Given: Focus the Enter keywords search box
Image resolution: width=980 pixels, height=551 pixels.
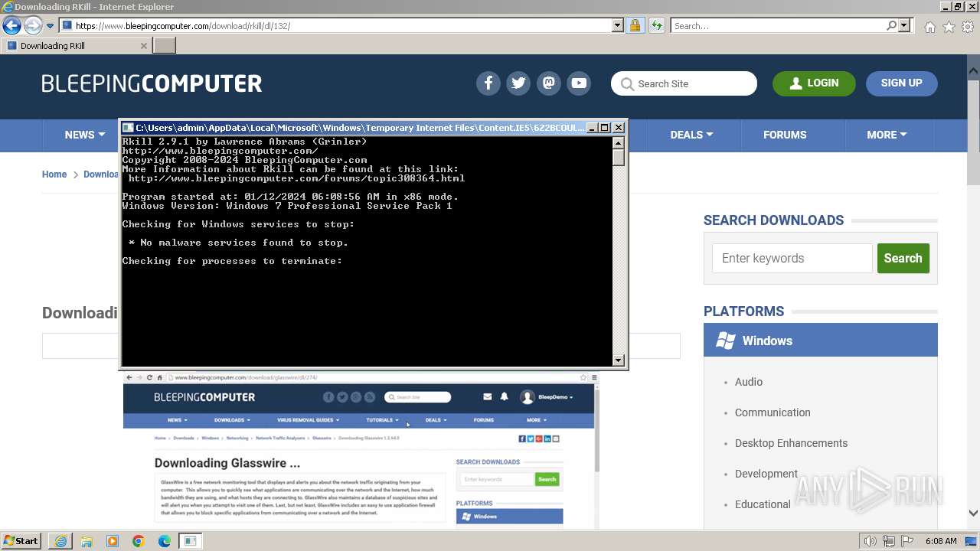Looking at the screenshot, I should coord(792,259).
